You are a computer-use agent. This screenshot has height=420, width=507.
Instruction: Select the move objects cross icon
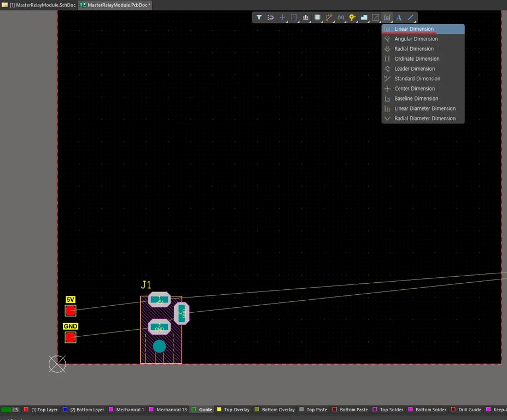tap(282, 17)
